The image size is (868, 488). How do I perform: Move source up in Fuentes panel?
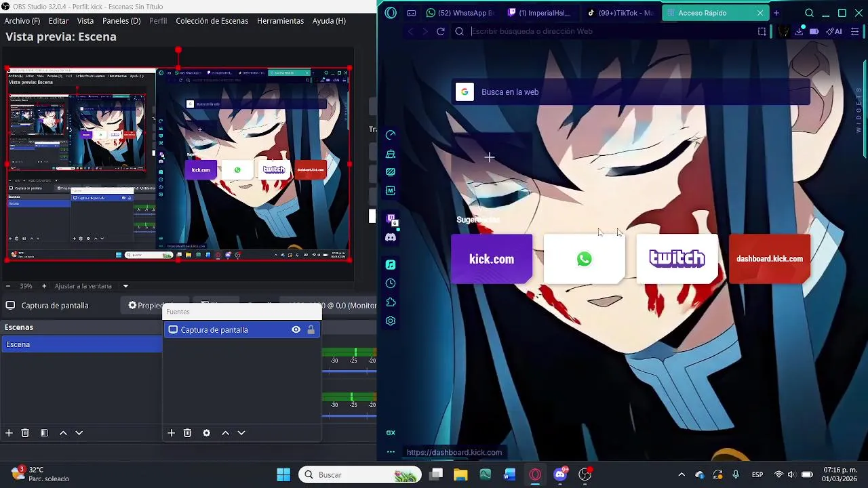coord(226,433)
